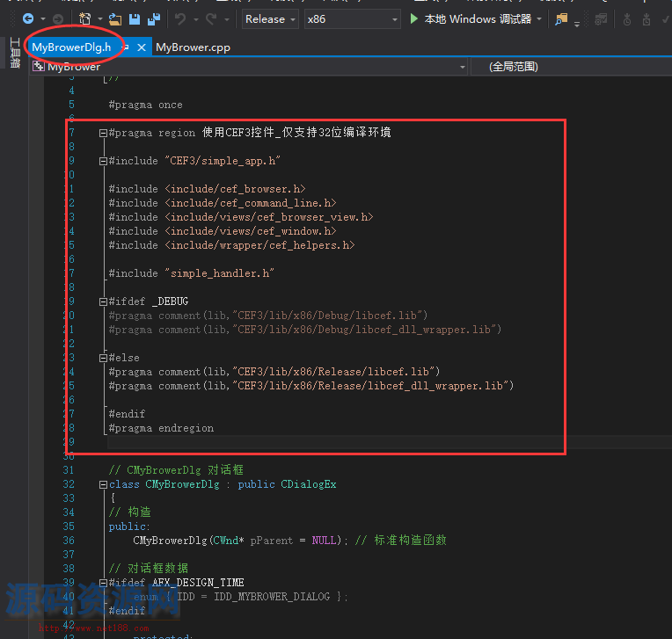The height and width of the screenshot is (639, 672).
Task: Close the MyBrowerDlg.h tab
Action: [x=142, y=47]
